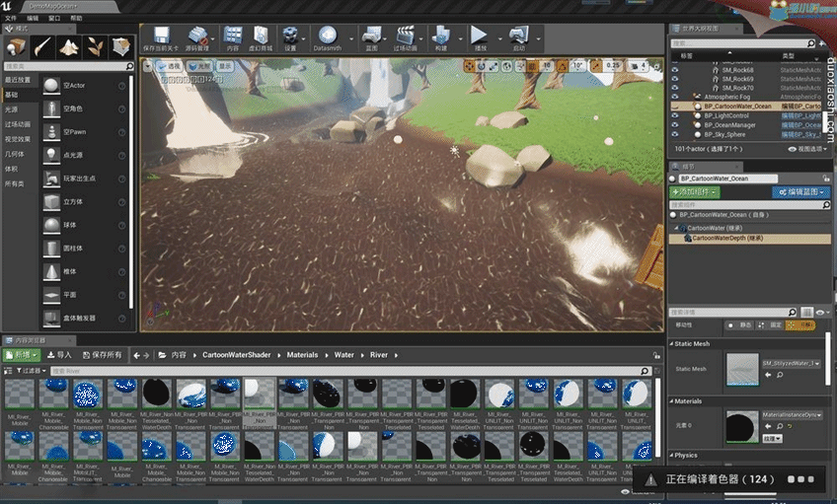Select the Place mode icon

pyautogui.click(x=16, y=47)
